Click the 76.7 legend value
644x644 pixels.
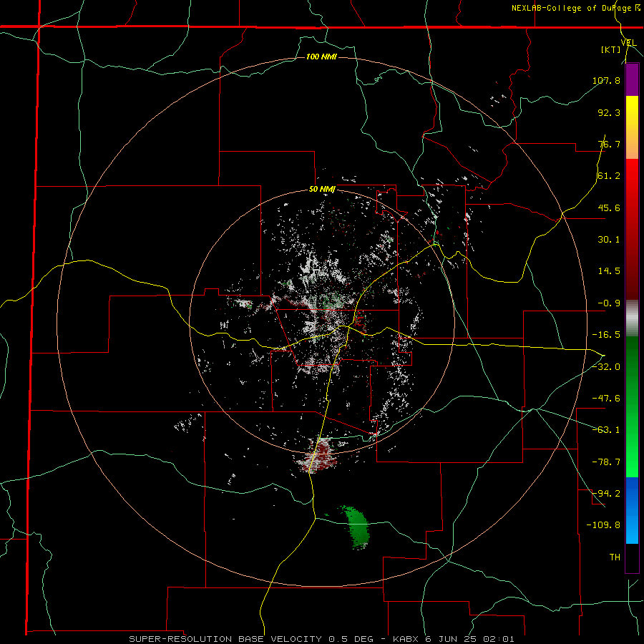(x=609, y=144)
